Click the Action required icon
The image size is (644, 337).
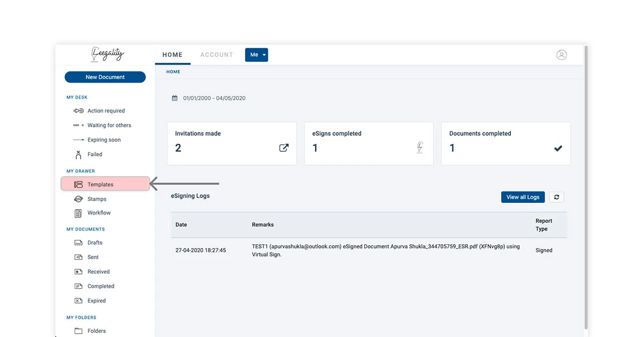coord(79,111)
